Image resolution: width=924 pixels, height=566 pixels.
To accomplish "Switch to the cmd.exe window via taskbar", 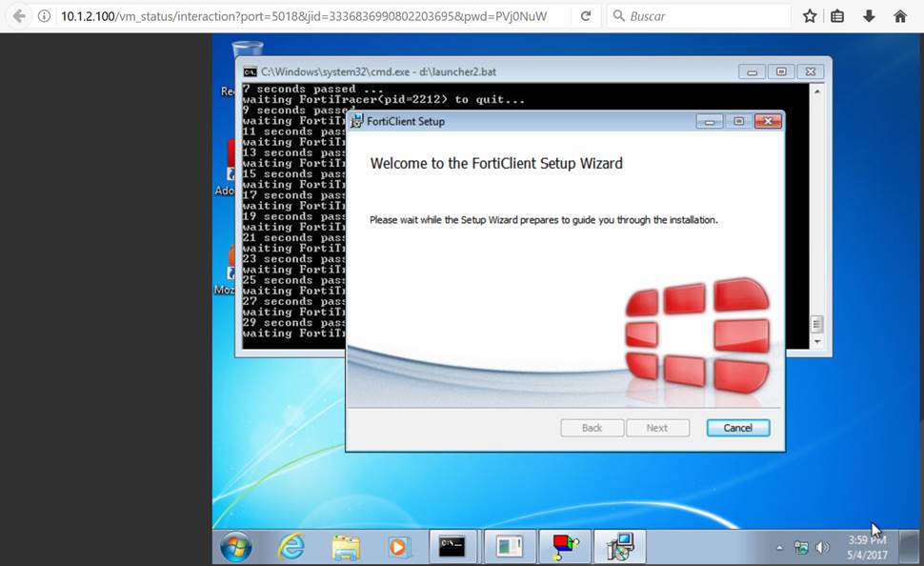I will tap(452, 547).
